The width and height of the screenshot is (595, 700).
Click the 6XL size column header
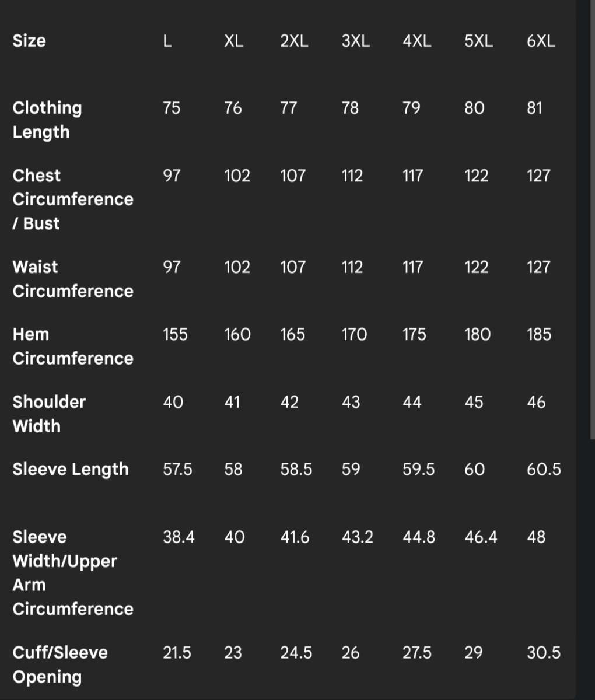[541, 41]
